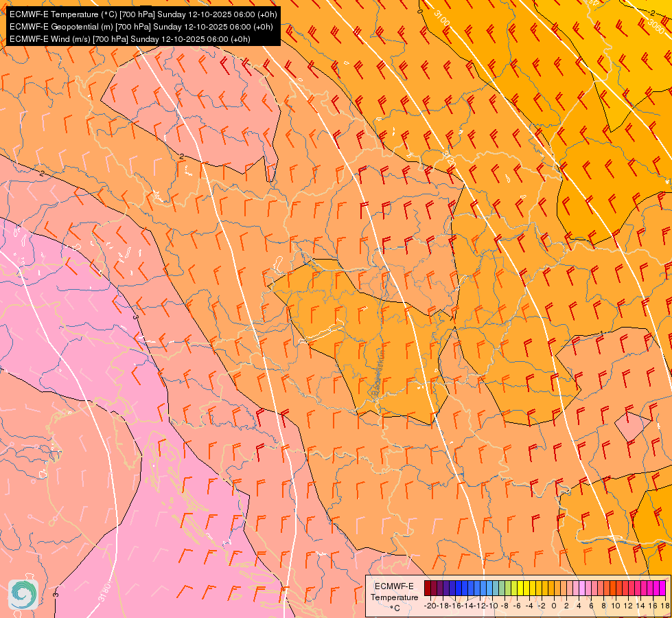Click the swirl logo icon on the map
The image size is (672, 618).
point(23,594)
